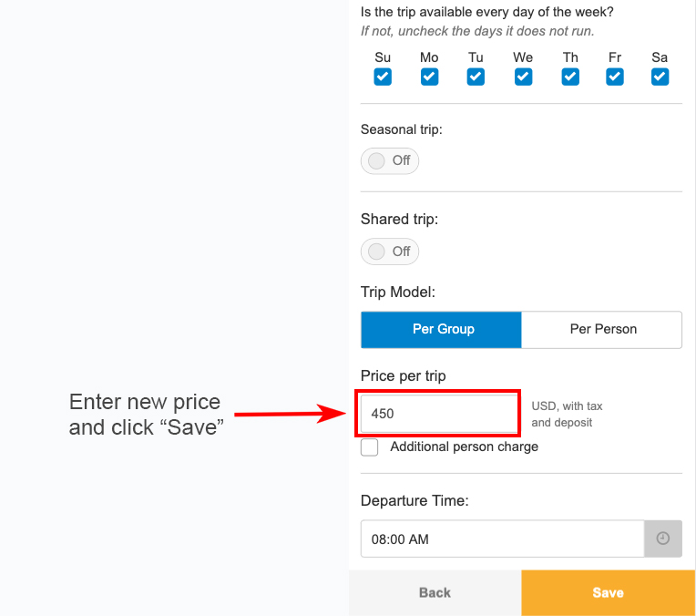Uncheck the Sa (Saturday) checkbox
The height and width of the screenshot is (616, 696).
(660, 77)
